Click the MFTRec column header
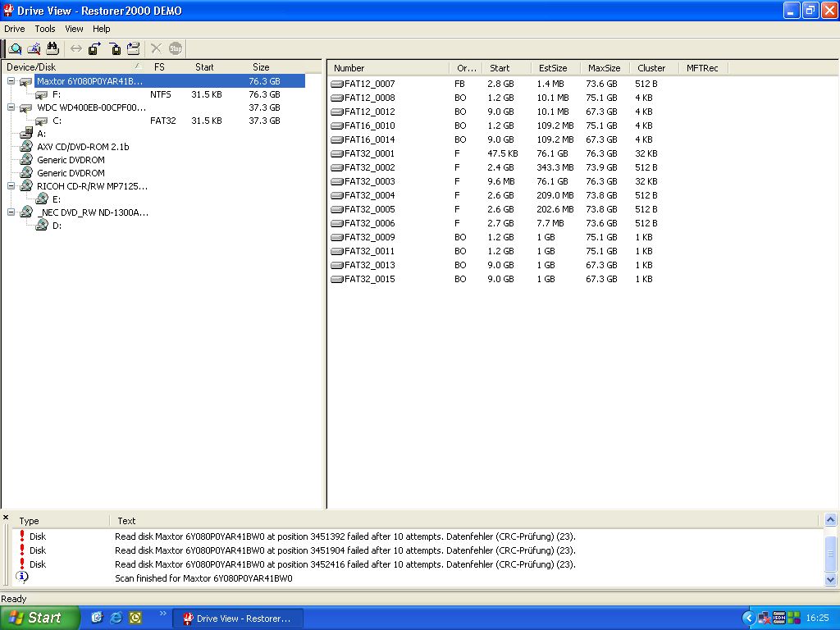The width and height of the screenshot is (840, 630). tap(703, 68)
